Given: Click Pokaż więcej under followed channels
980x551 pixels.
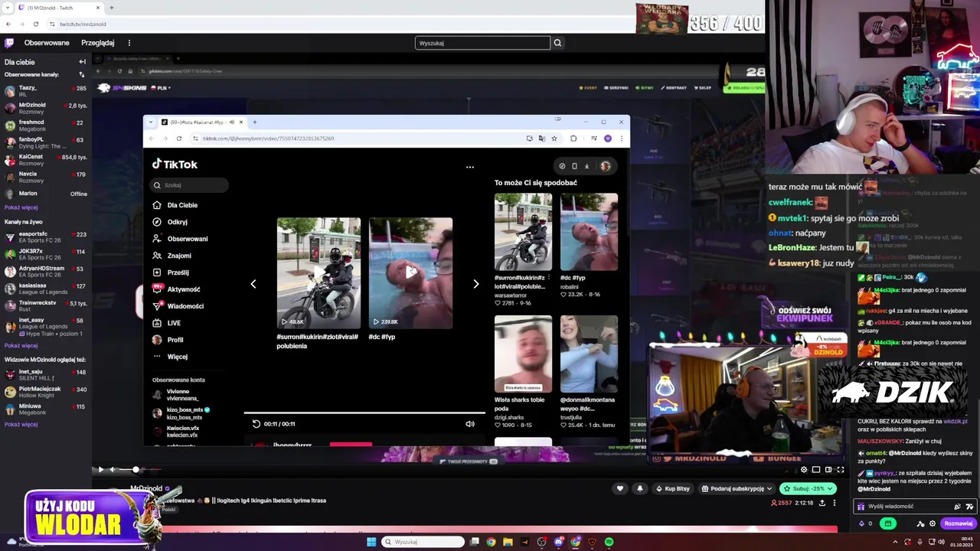Looking at the screenshot, I should point(21,207).
